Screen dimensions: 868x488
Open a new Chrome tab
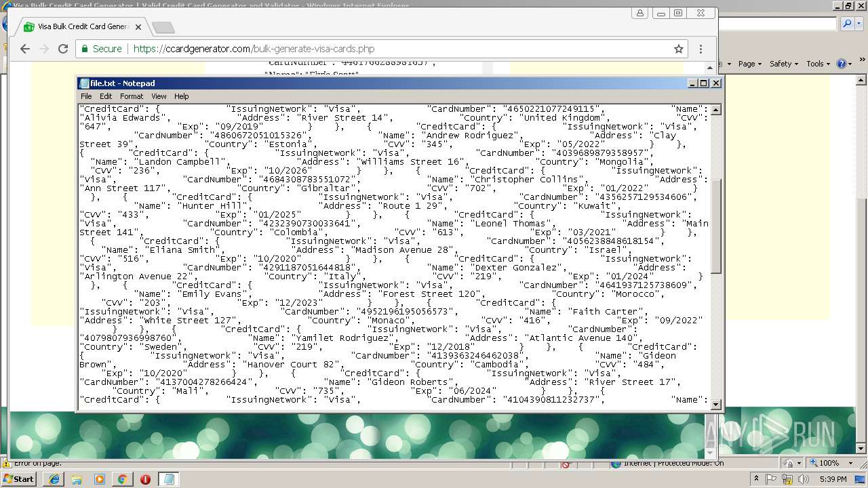coord(163,27)
